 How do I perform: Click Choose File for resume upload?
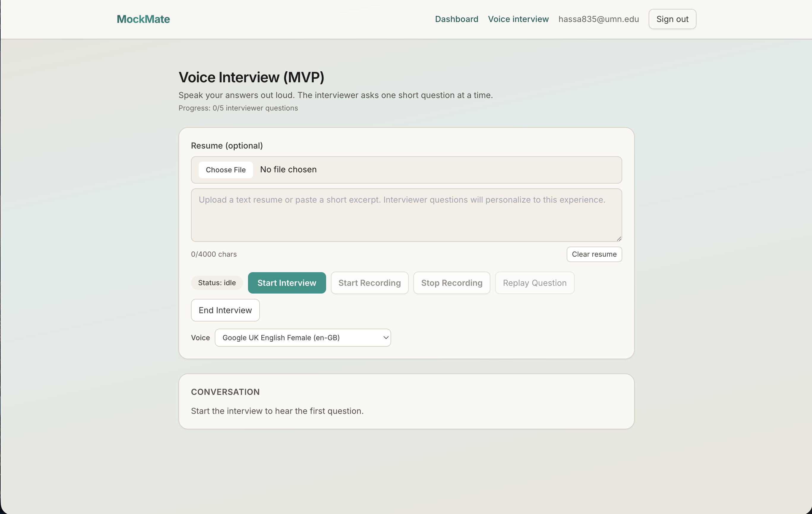click(x=226, y=170)
